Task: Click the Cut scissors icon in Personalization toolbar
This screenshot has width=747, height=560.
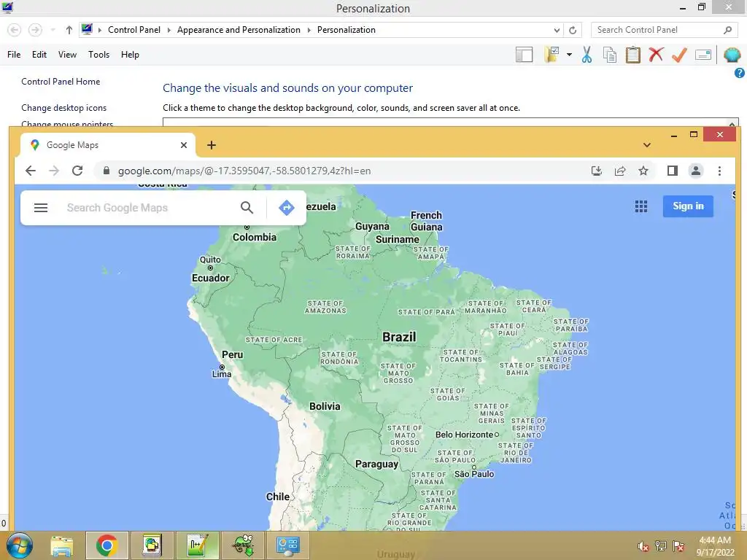Action: [x=587, y=55]
